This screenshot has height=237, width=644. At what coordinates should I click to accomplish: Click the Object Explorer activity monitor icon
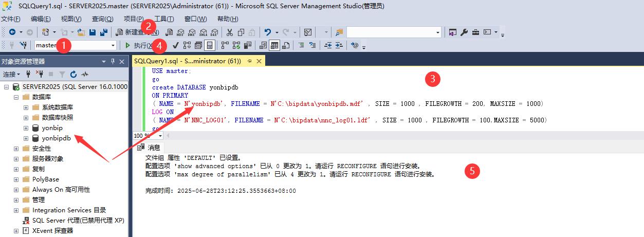point(85,74)
